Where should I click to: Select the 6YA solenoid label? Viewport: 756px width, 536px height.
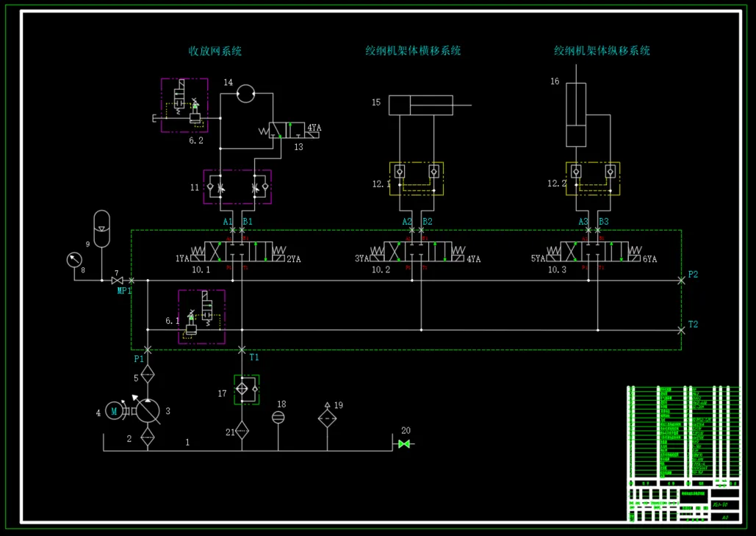649,259
